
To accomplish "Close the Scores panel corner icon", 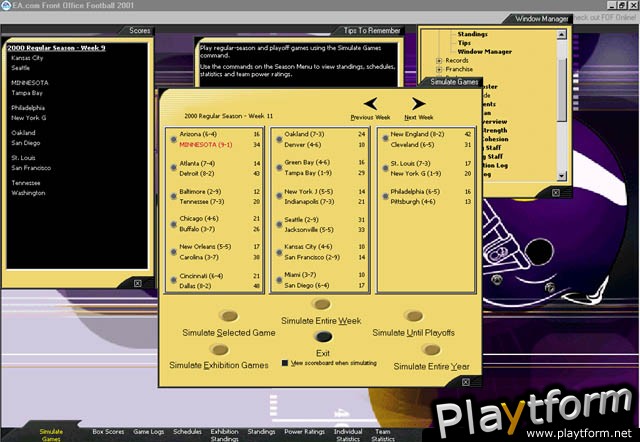I will [x=138, y=283].
